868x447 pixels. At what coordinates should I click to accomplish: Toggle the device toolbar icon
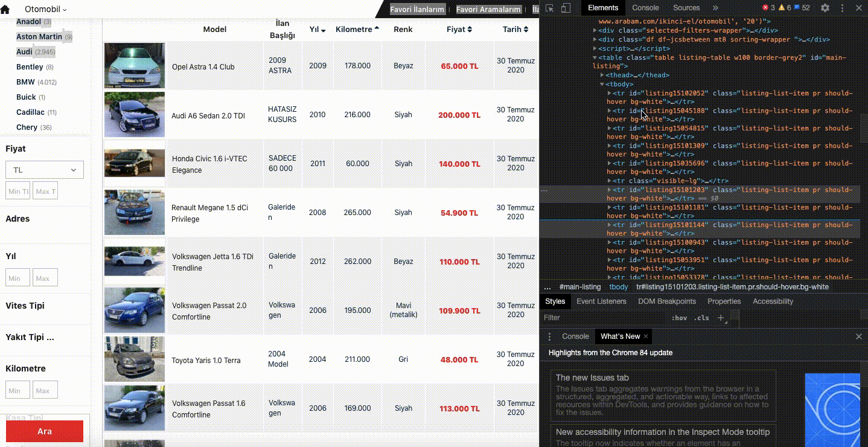(566, 8)
